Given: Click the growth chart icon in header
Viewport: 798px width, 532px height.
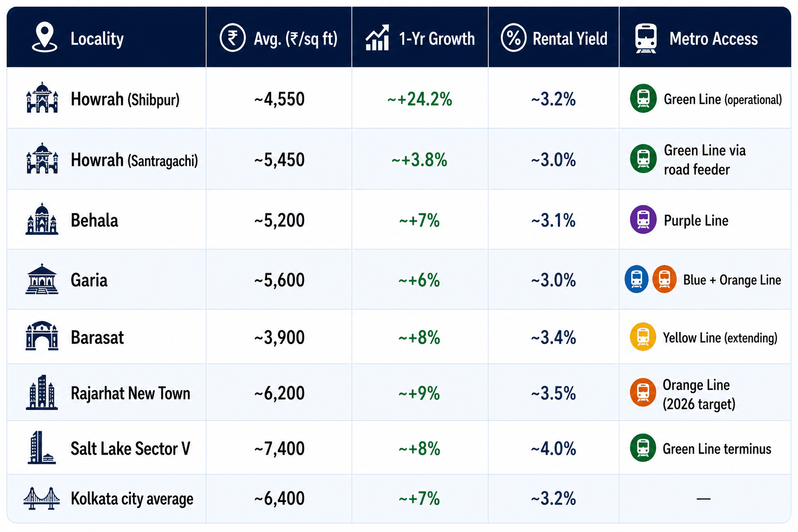Looking at the screenshot, I should click(x=377, y=38).
